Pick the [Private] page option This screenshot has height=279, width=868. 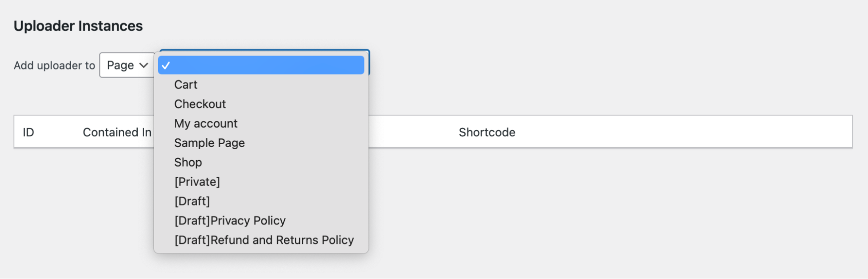click(197, 182)
